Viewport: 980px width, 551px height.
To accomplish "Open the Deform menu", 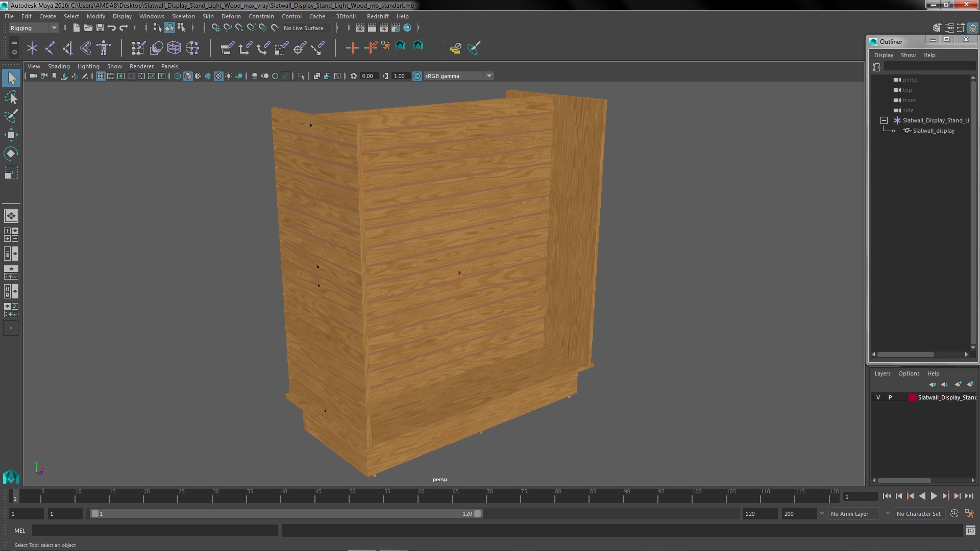I will 231,16.
